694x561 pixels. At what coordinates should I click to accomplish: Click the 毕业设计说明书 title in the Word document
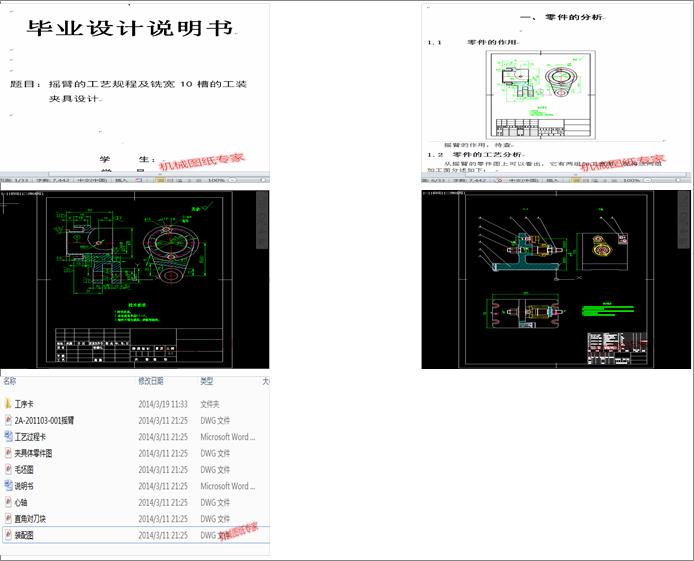[130, 28]
